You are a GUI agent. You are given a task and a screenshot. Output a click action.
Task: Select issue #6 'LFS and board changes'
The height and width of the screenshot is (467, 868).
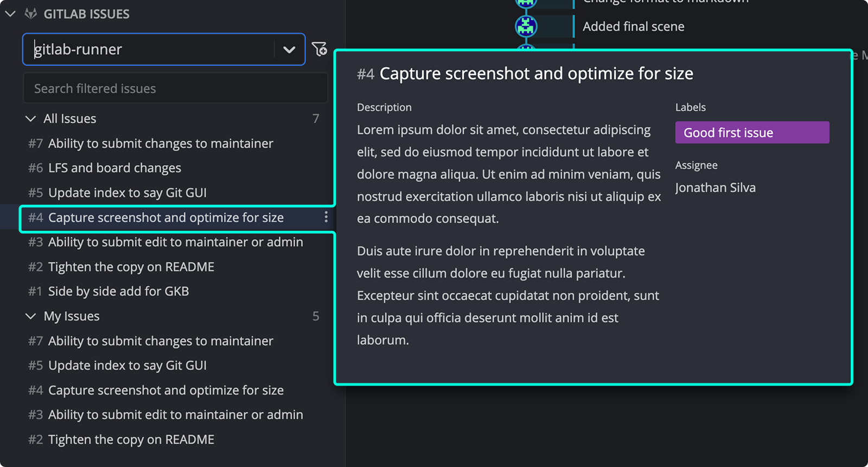tap(114, 168)
